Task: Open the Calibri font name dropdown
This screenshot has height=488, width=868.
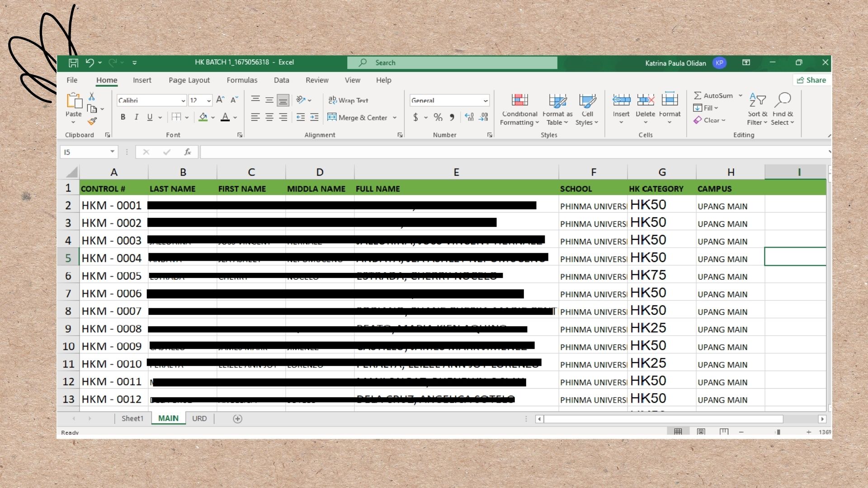Action: pyautogui.click(x=183, y=101)
